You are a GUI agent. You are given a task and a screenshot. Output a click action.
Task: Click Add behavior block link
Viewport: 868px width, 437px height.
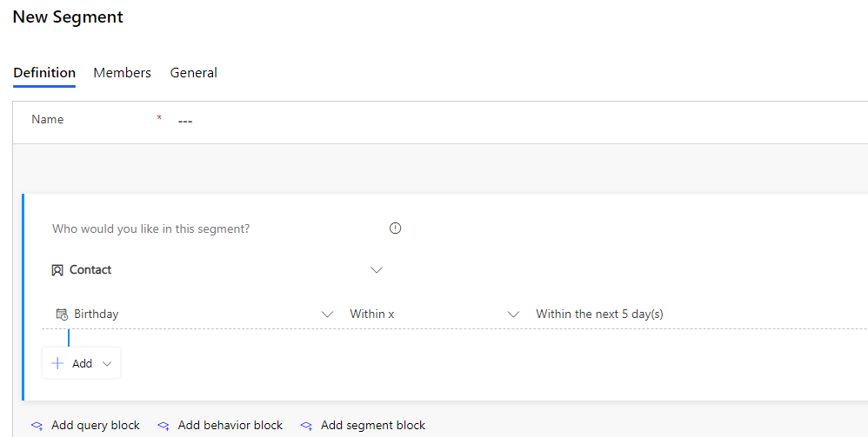click(230, 426)
